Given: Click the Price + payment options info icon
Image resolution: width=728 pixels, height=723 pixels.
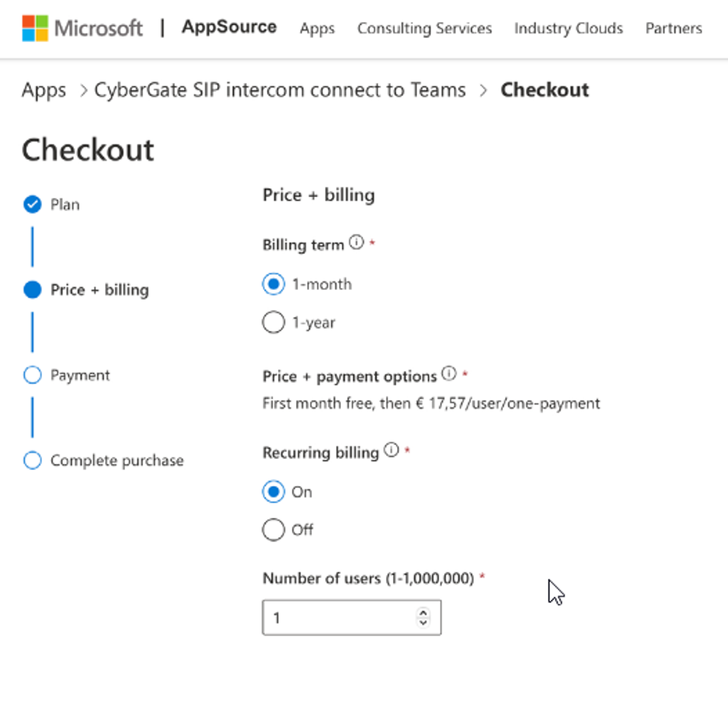Looking at the screenshot, I should [x=449, y=374].
